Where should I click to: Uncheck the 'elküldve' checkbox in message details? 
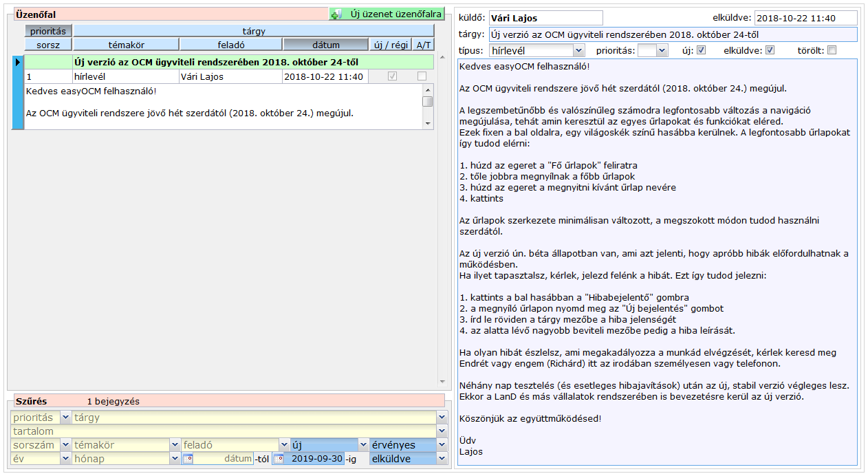click(770, 50)
